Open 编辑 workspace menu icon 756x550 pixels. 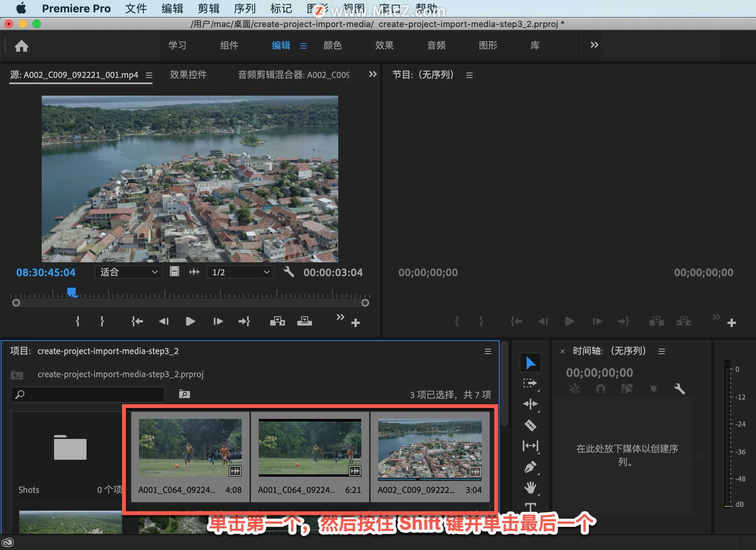(x=303, y=46)
